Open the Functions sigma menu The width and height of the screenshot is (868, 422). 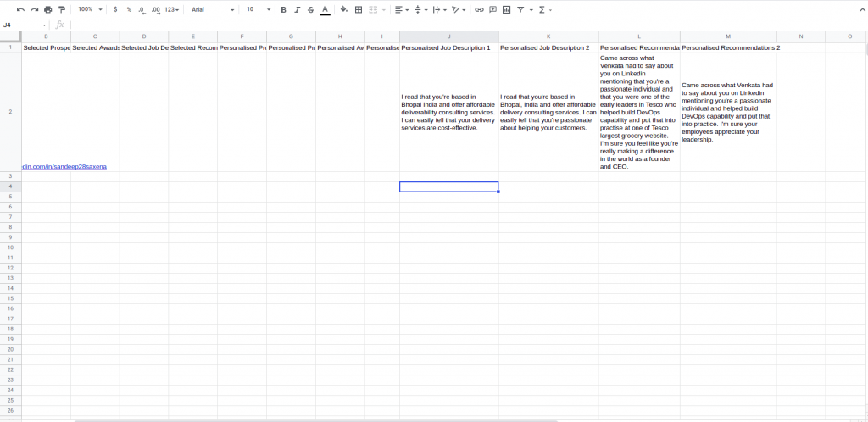click(545, 9)
